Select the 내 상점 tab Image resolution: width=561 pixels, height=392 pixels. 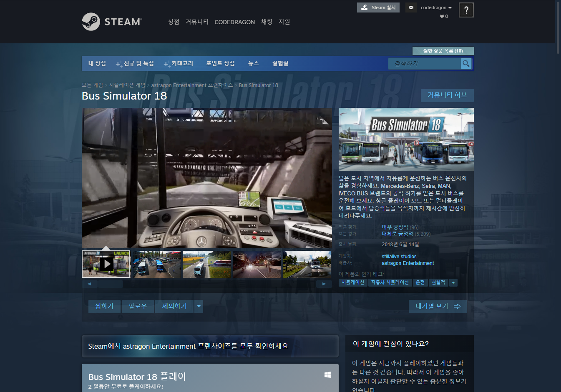[x=97, y=63]
